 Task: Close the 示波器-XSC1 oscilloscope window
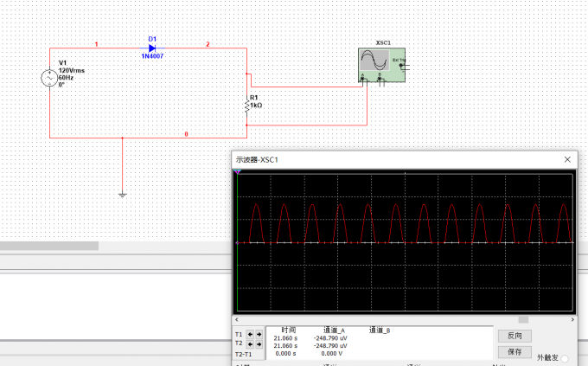click(x=567, y=159)
